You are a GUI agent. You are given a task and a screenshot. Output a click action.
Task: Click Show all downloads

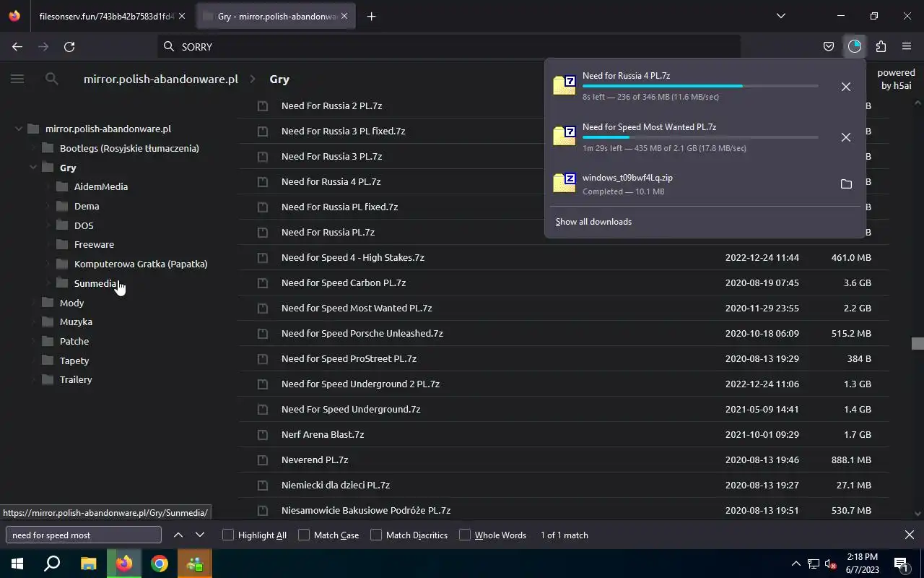[593, 222]
